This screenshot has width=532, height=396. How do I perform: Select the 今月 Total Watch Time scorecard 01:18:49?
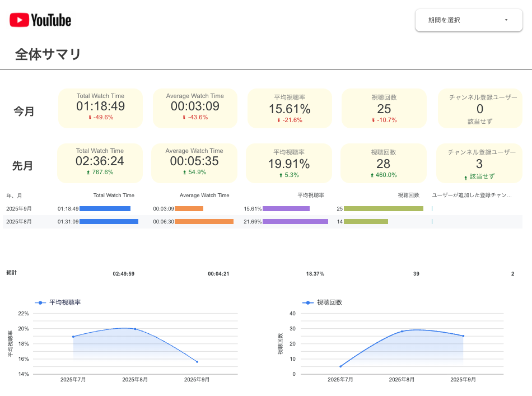[100, 107]
